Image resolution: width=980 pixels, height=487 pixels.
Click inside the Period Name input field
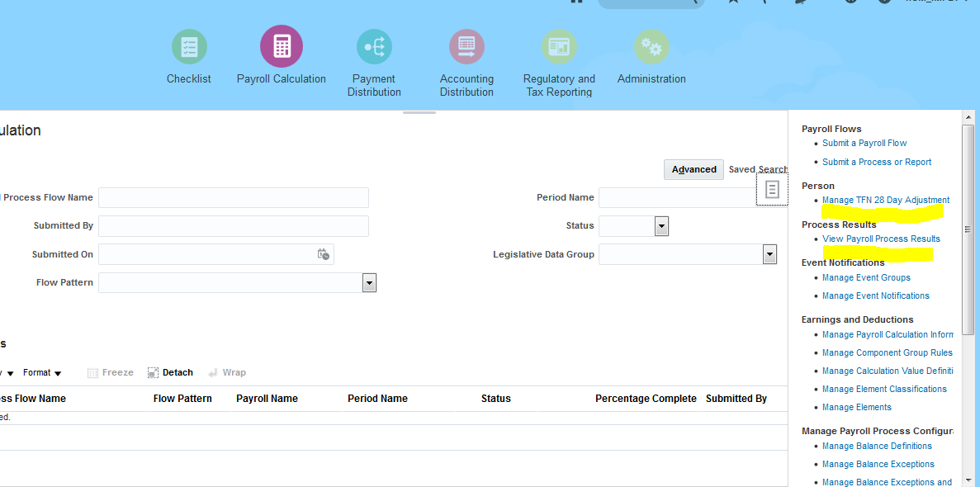(x=677, y=197)
